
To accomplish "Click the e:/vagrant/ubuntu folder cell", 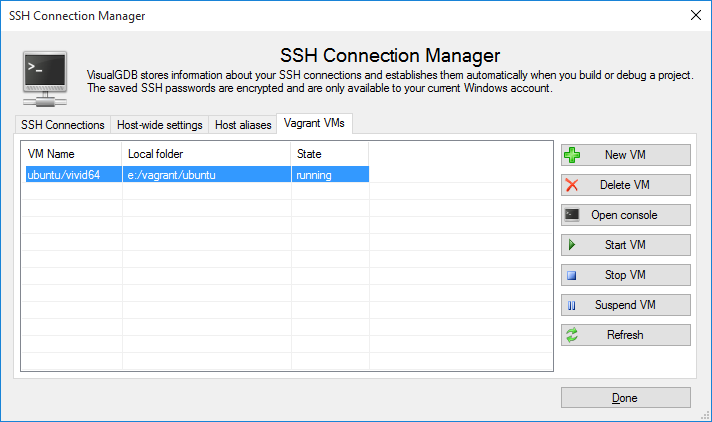I will 207,174.
